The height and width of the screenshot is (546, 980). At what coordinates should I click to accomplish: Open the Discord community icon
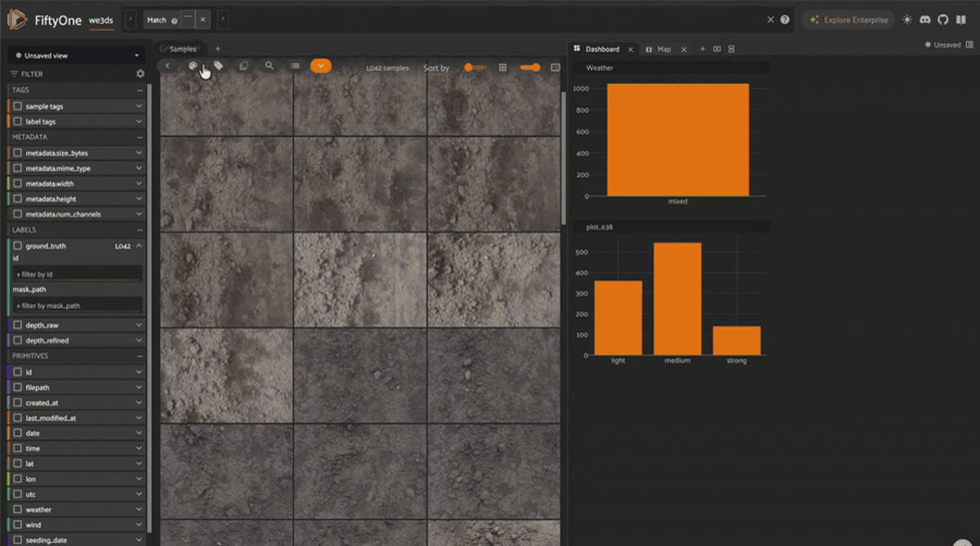[x=924, y=20]
